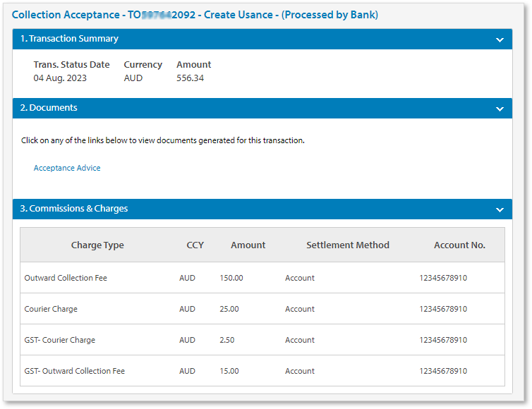Click the Collection Acceptance page title
532x409 pixels.
coord(195,15)
